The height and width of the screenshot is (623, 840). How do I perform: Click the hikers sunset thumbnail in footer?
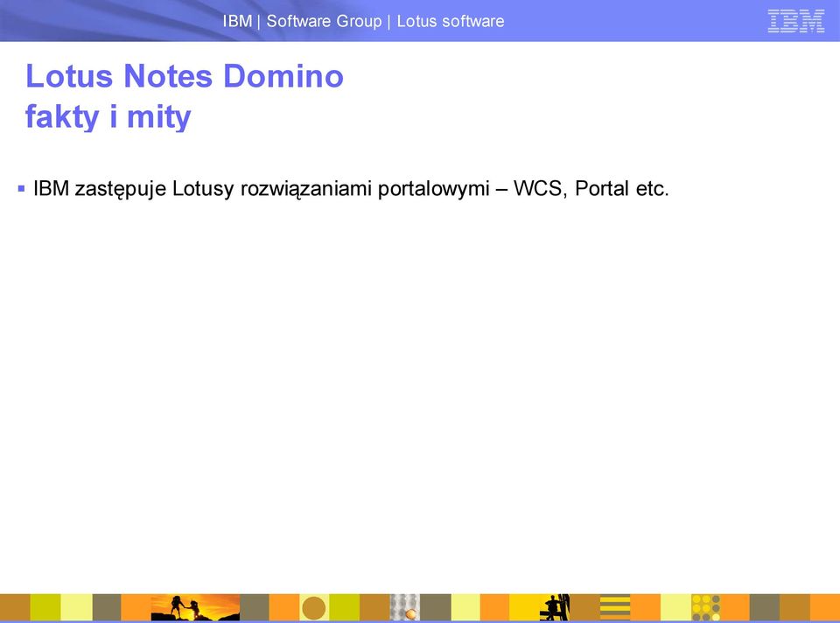195,607
